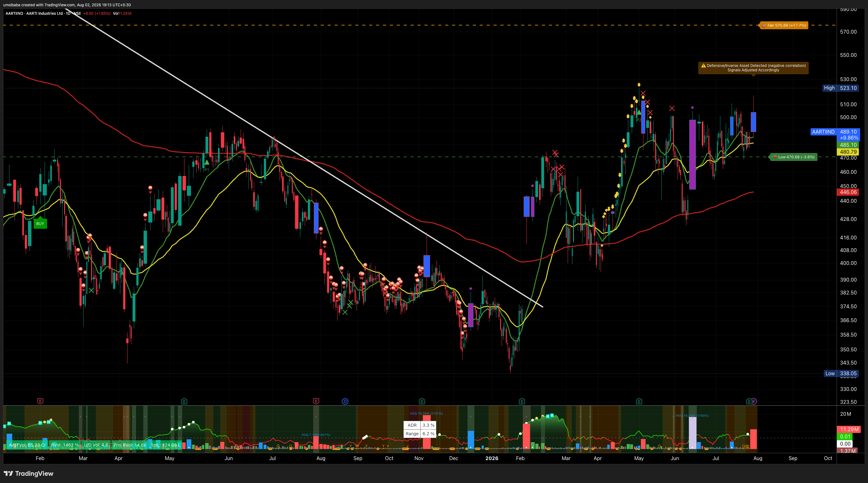Click the +8.90 (+1.85%) change value

click(x=97, y=14)
